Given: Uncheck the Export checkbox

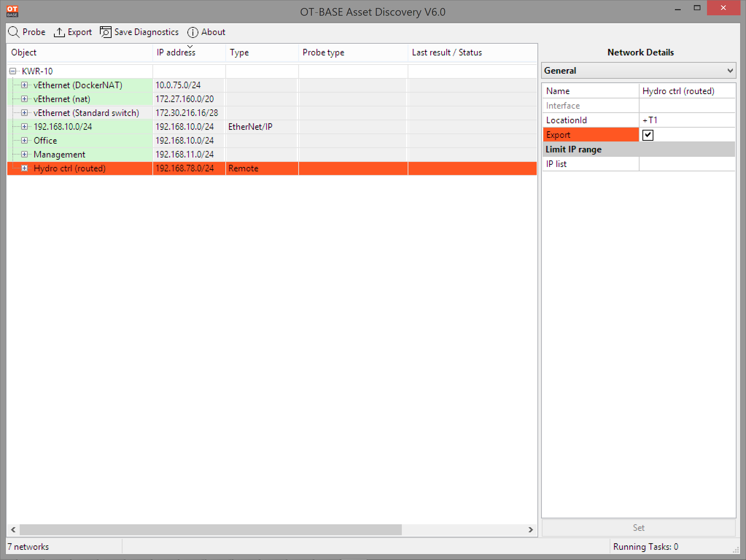Looking at the screenshot, I should 648,135.
